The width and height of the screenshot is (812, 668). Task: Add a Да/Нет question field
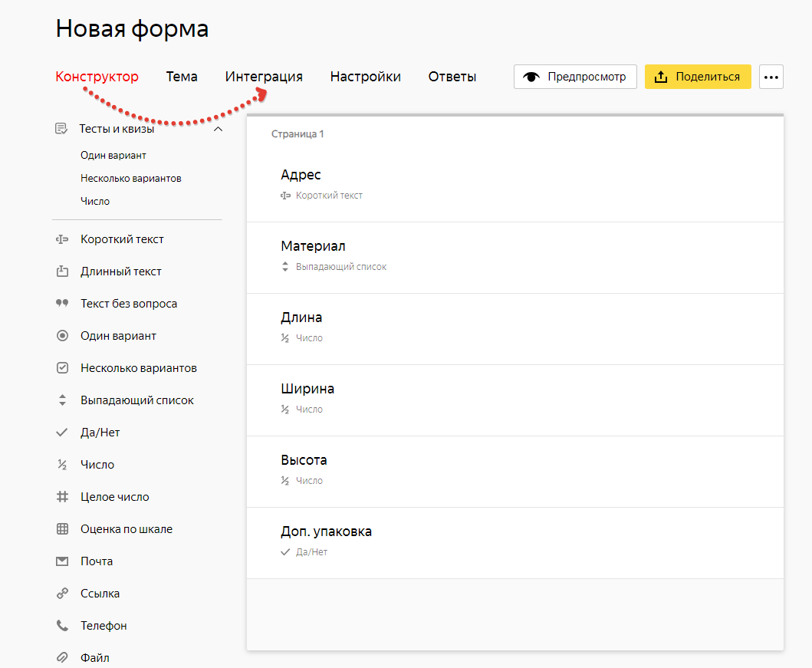100,433
